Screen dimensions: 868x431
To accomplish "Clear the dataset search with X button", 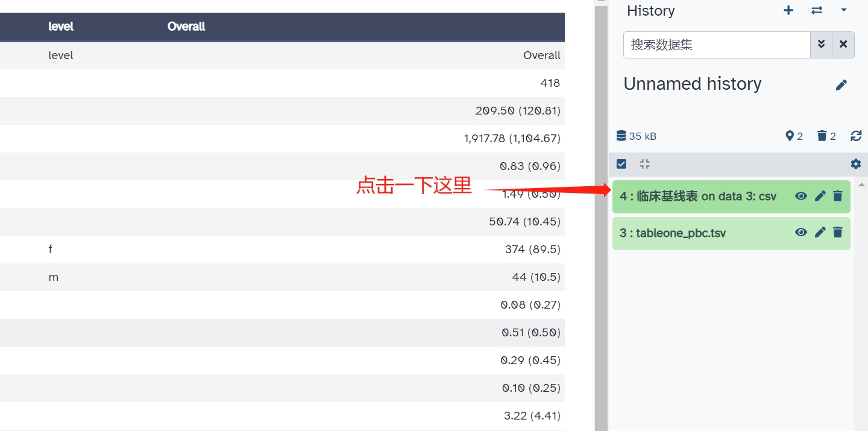I will point(843,45).
